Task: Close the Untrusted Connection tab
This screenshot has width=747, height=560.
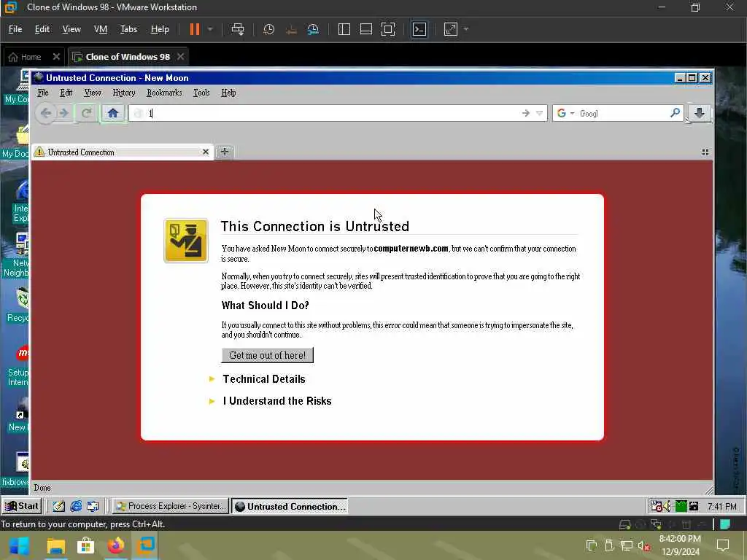Action: (205, 152)
